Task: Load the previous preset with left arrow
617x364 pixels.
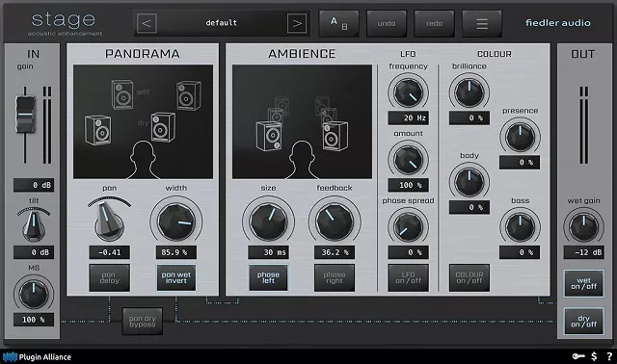Action: point(147,23)
